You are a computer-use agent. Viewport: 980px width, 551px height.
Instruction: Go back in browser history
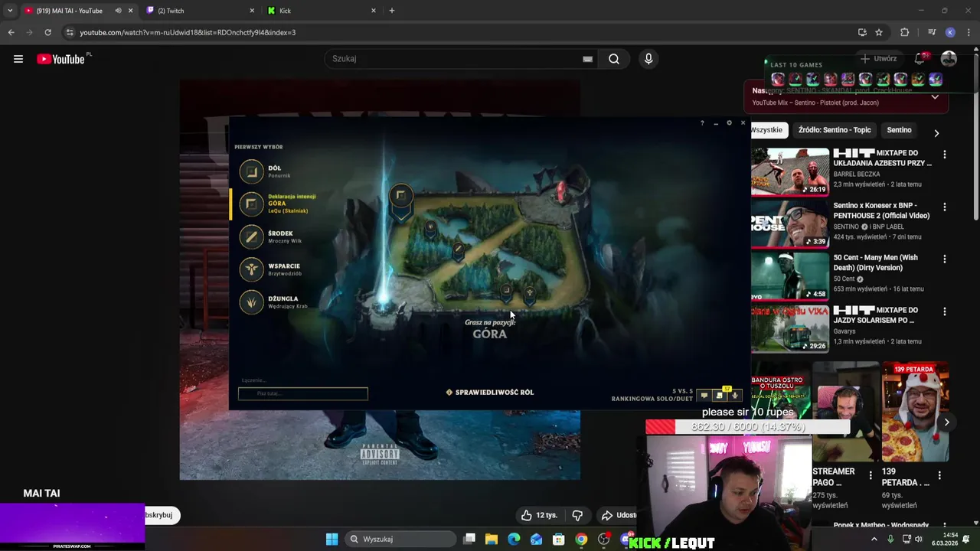(x=11, y=32)
